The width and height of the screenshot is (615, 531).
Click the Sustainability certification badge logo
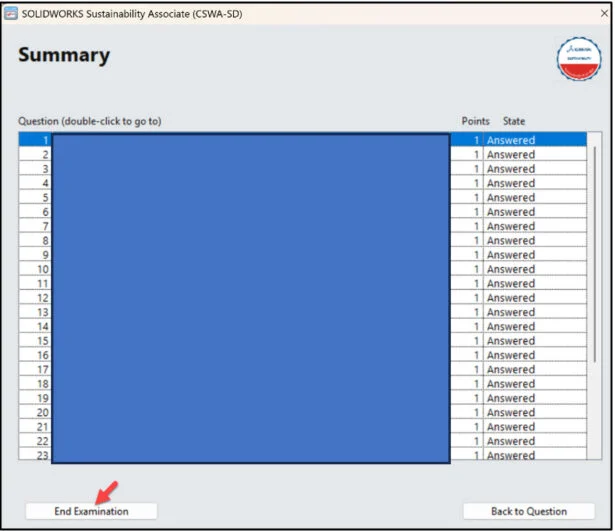click(579, 59)
